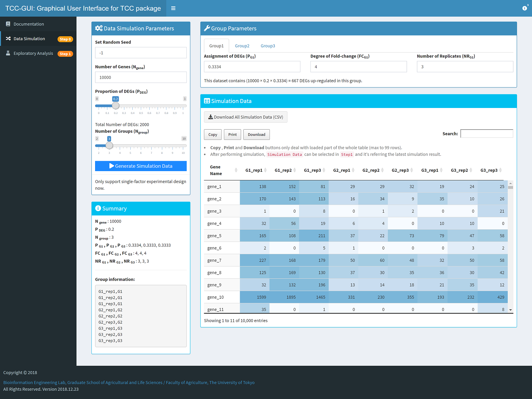The width and height of the screenshot is (532, 399).
Task: Click the Data Simulation shuffle icon
Action: point(8,39)
